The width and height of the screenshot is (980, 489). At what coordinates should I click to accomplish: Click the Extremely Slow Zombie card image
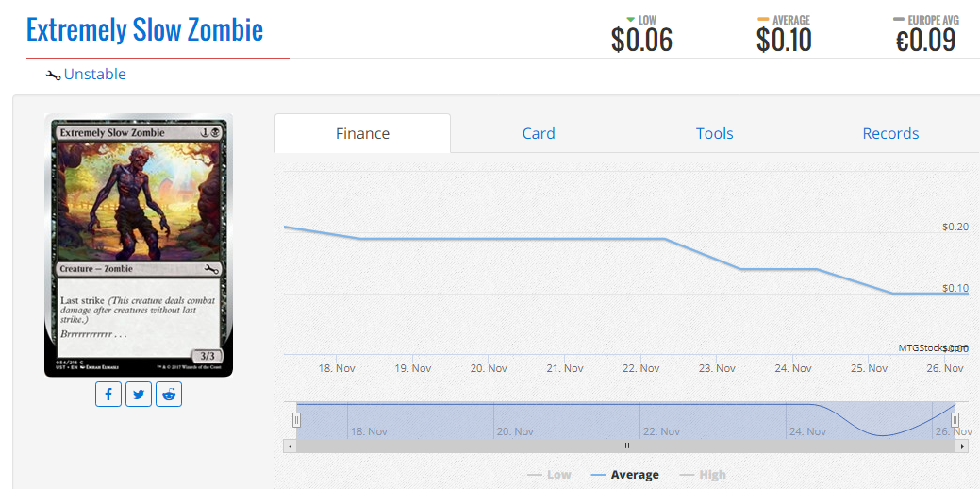coord(139,245)
